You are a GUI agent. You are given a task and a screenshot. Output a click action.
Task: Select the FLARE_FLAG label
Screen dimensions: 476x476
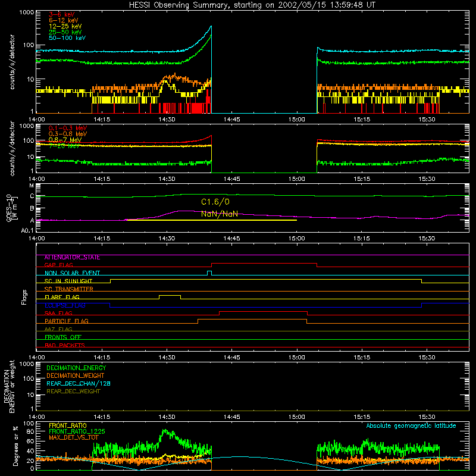(62, 297)
